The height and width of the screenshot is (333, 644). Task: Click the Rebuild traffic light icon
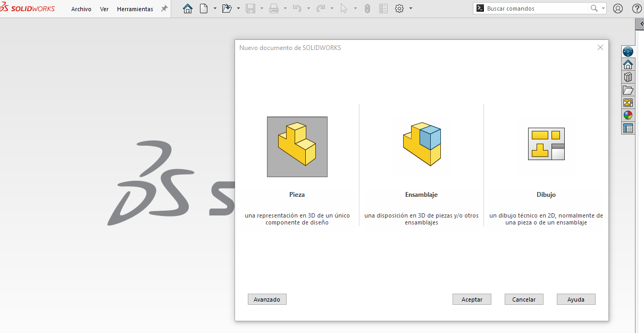(x=367, y=9)
